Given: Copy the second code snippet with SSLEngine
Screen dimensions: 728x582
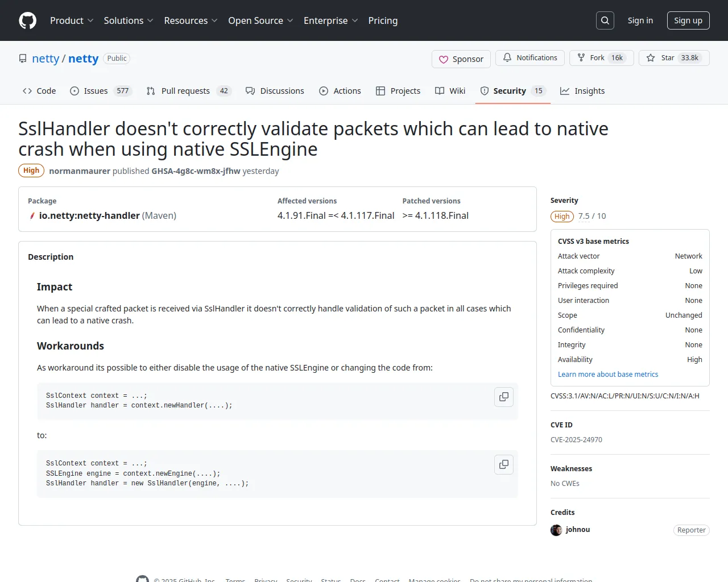Looking at the screenshot, I should point(504,464).
